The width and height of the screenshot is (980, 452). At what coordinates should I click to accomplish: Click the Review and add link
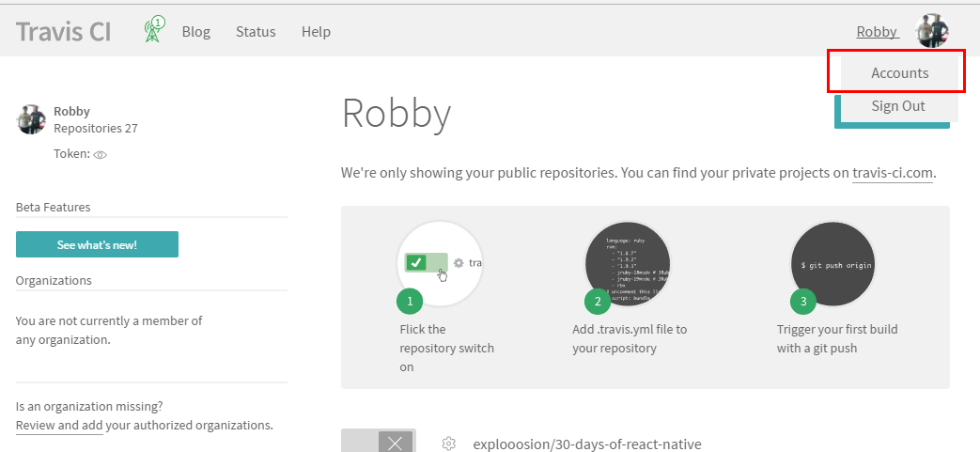click(x=59, y=425)
